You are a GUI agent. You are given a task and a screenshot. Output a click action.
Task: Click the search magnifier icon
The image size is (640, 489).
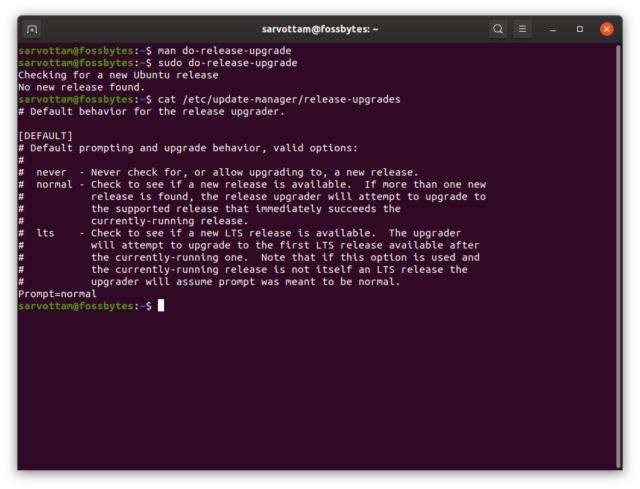click(498, 29)
